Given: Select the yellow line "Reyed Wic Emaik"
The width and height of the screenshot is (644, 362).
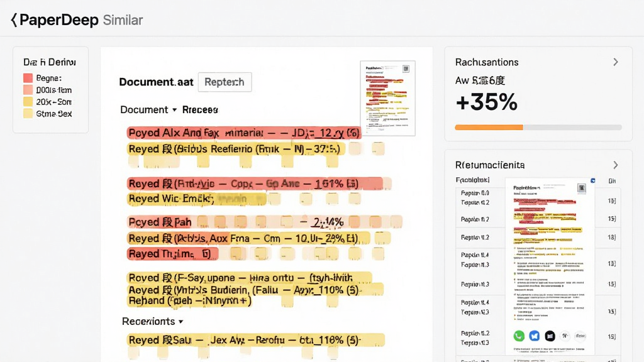Looking at the screenshot, I should coord(197,199).
